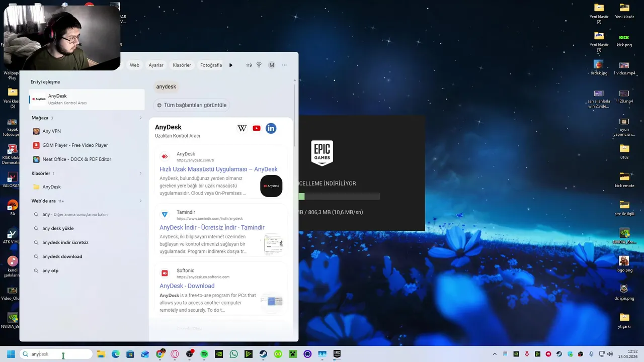Switch to Ayarlar filter tab
The image size is (644, 362).
click(x=156, y=65)
